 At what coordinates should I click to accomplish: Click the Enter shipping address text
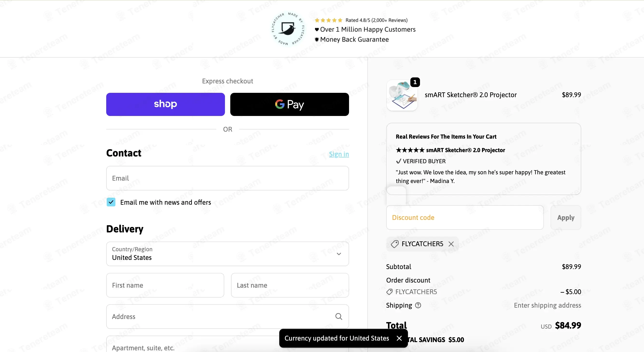pos(547,305)
